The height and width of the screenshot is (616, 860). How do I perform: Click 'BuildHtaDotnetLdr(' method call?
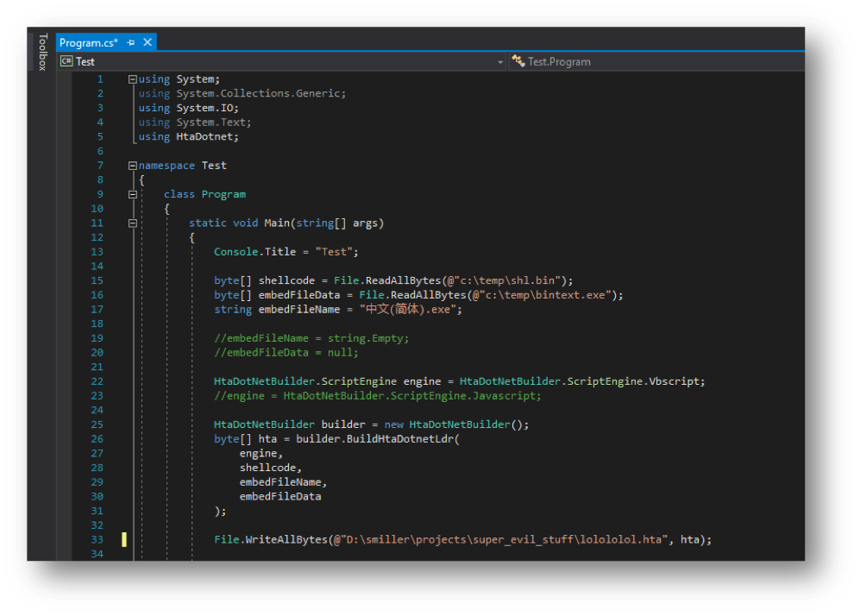click(x=403, y=439)
